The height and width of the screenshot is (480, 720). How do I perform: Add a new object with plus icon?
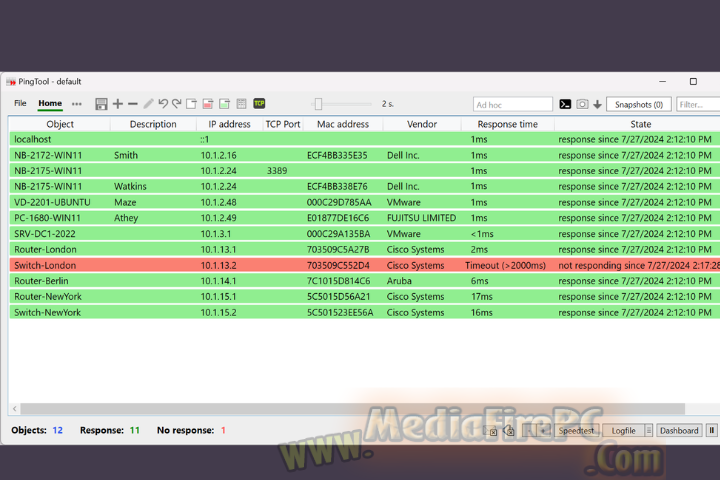[x=118, y=104]
